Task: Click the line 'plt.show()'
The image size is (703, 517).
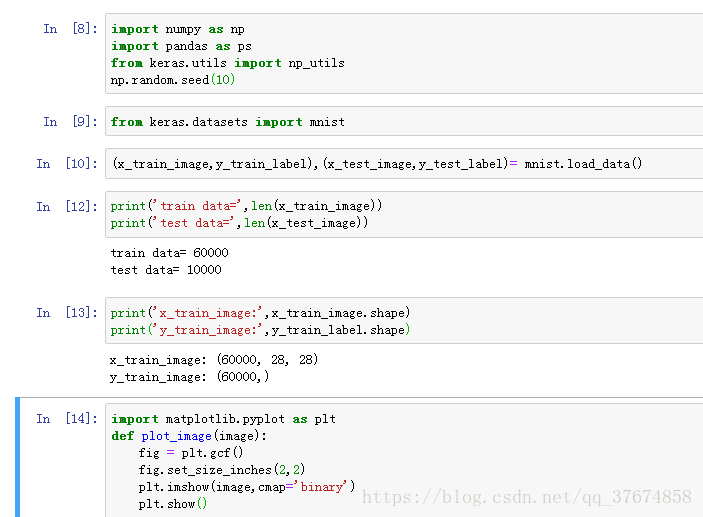Action: [173, 504]
